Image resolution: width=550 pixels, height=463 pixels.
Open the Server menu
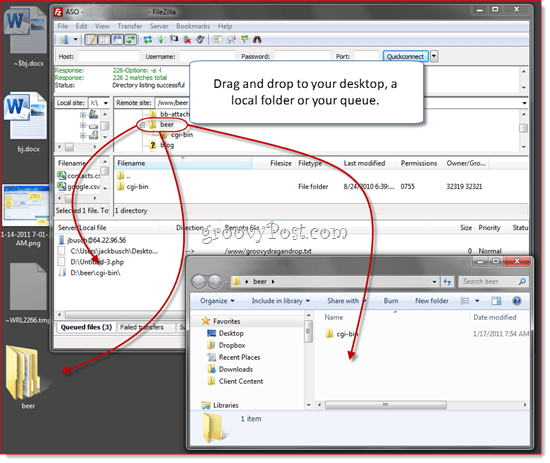point(159,26)
